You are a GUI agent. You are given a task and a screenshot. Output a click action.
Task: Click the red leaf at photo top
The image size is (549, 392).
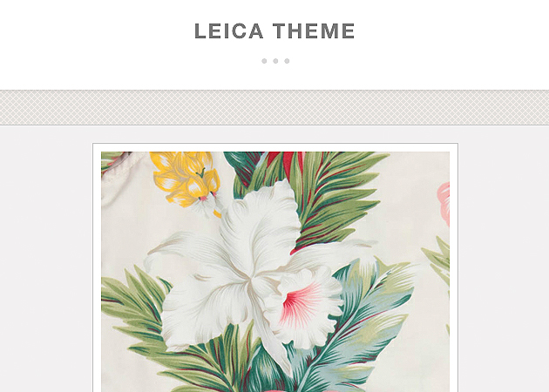tap(283, 163)
